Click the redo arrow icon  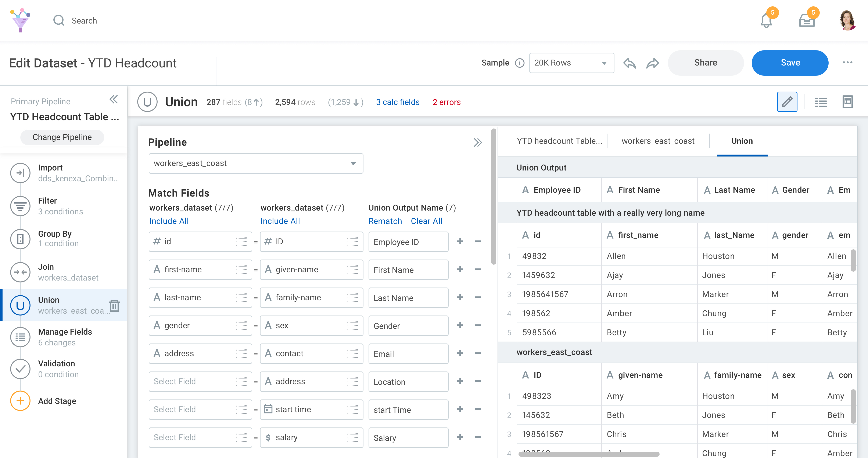click(652, 63)
